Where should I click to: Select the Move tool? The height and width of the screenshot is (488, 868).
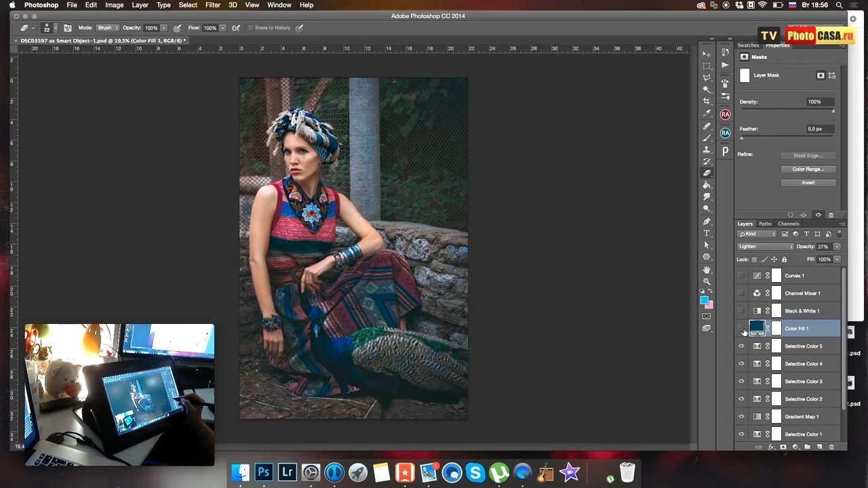[x=707, y=54]
